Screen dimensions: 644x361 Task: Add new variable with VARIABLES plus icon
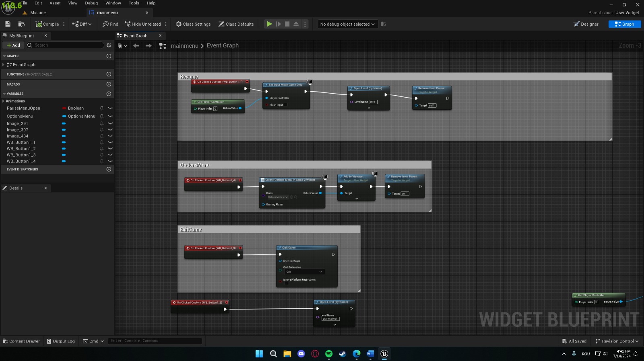point(109,94)
